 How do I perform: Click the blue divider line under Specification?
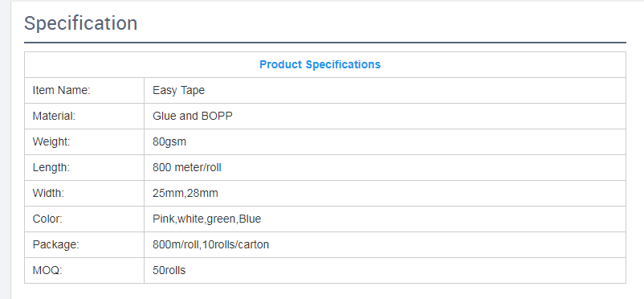click(x=325, y=43)
